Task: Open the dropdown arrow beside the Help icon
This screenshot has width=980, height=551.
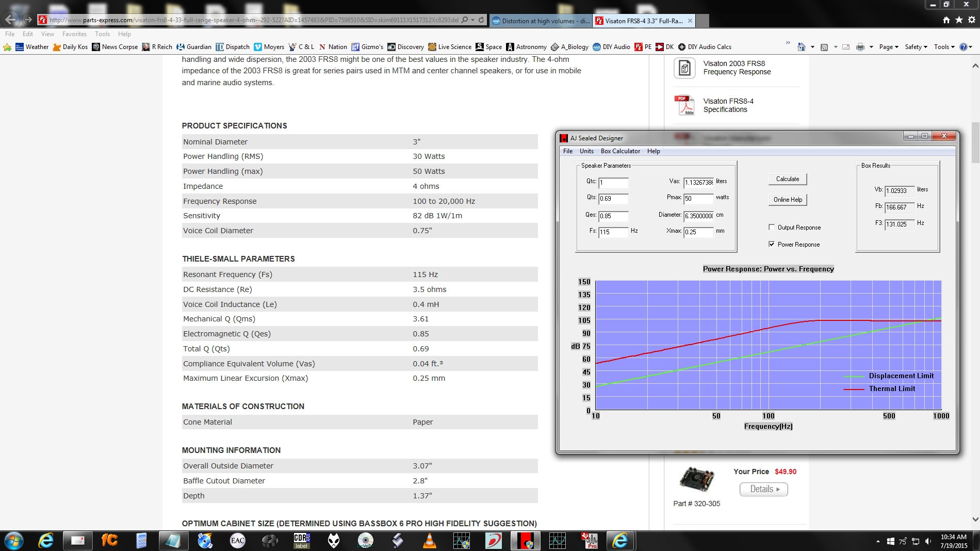Action: tap(971, 47)
